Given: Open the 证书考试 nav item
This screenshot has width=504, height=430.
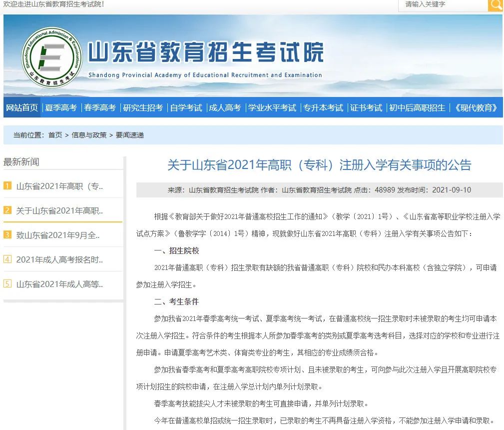Looking at the screenshot, I should tap(366, 107).
